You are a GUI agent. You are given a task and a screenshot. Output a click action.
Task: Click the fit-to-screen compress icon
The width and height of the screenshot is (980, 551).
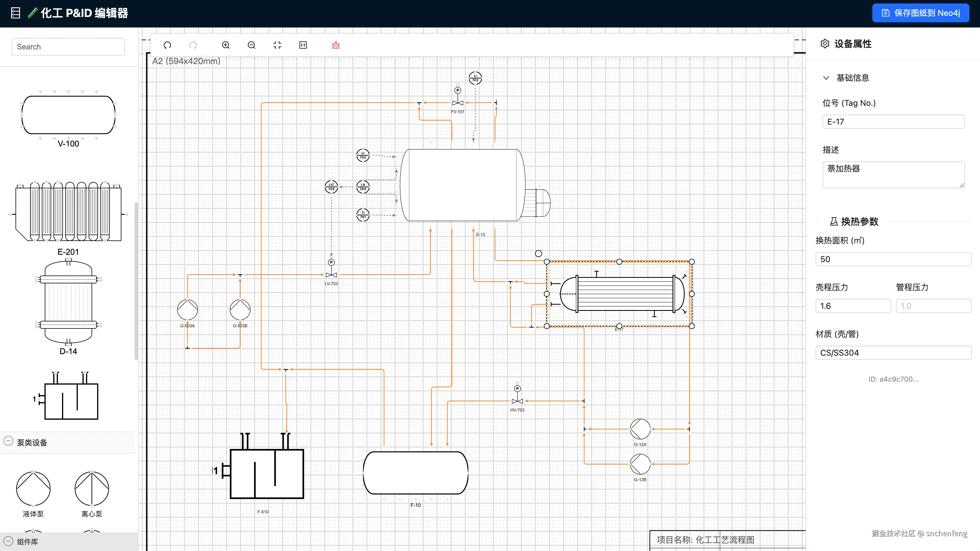[277, 45]
